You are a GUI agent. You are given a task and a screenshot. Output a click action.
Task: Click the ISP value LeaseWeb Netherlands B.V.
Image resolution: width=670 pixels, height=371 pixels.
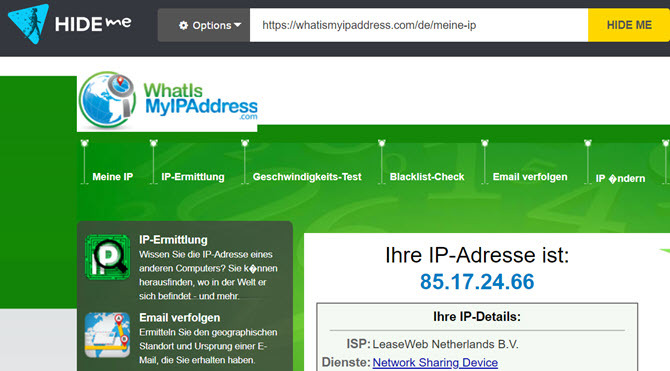445,344
